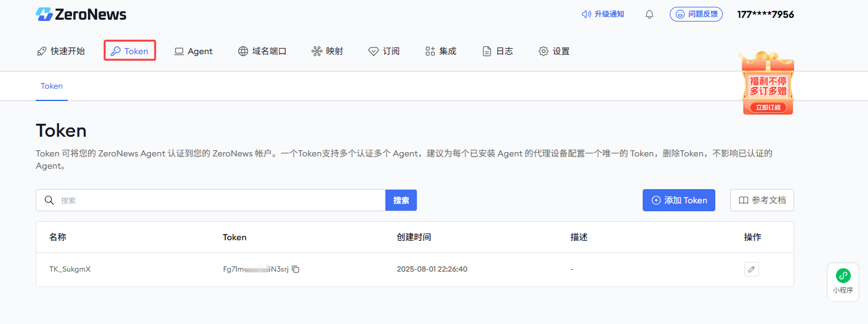Copy the TK_SukgmX token value

(296, 269)
